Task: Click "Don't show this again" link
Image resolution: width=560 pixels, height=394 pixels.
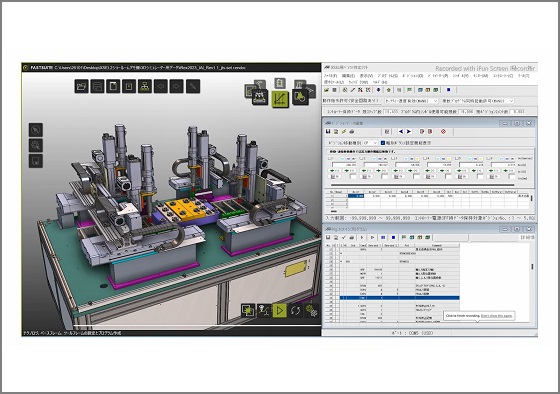Action: click(496, 316)
